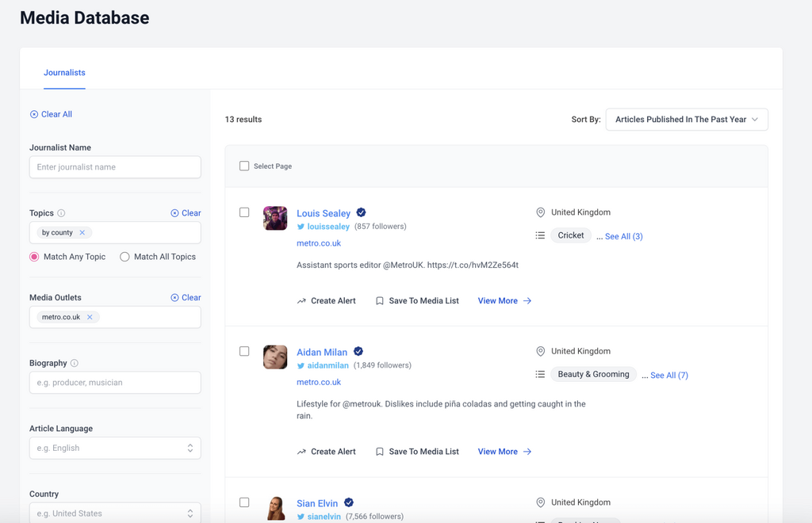Open Sian Elvin's profile photo
The image size is (812, 523).
(x=275, y=507)
